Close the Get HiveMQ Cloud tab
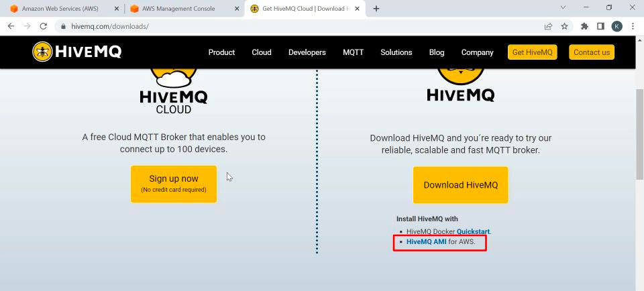 click(358, 9)
